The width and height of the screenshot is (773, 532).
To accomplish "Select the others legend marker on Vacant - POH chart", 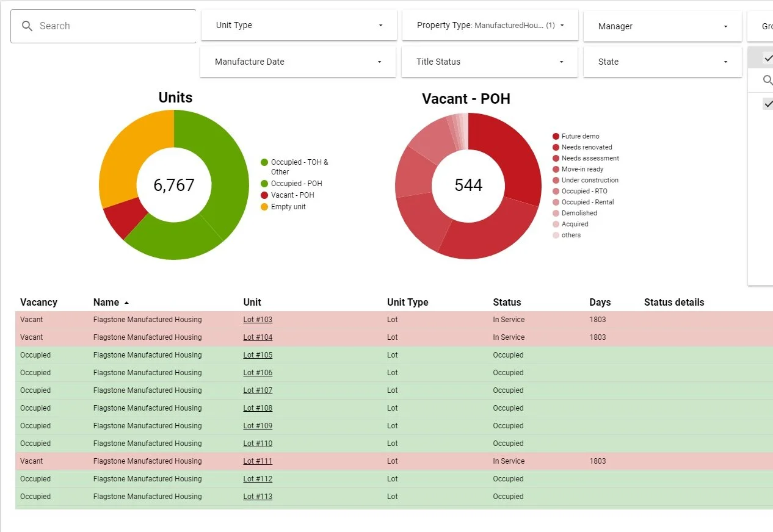I will click(x=556, y=235).
